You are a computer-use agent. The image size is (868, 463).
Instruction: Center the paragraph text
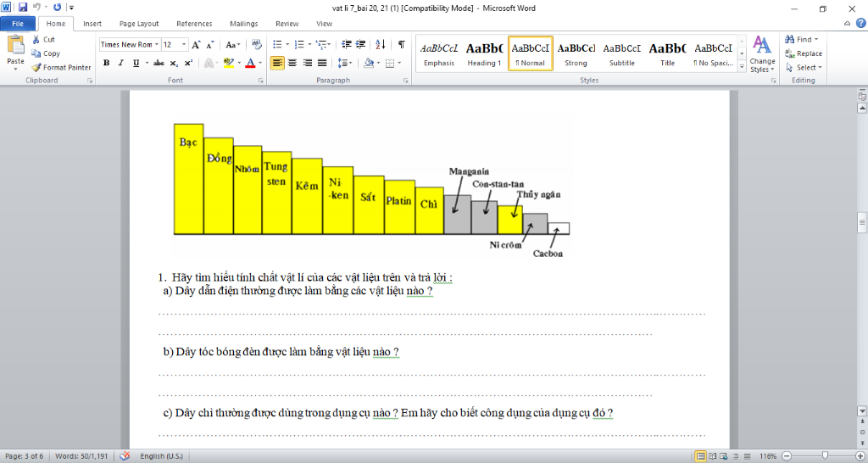point(292,63)
